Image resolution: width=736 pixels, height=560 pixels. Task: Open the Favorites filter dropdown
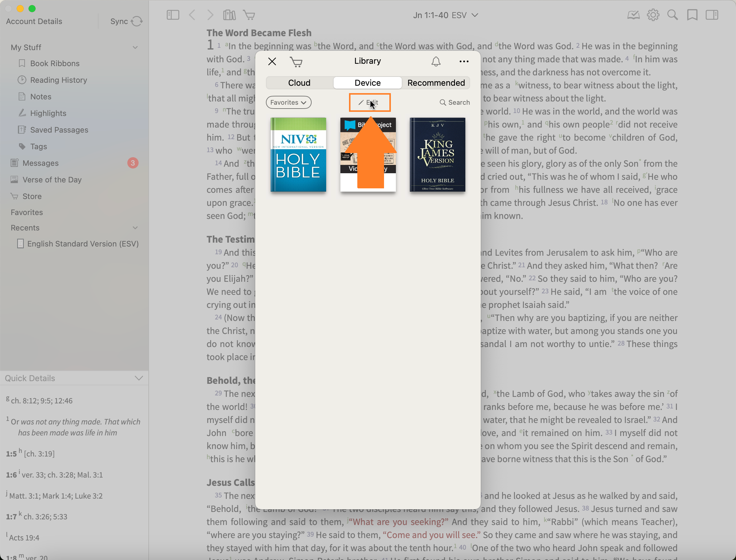[288, 102]
